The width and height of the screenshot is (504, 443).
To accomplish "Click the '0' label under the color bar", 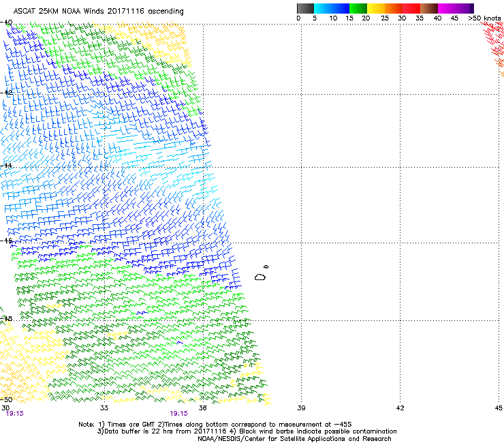I will point(298,18).
